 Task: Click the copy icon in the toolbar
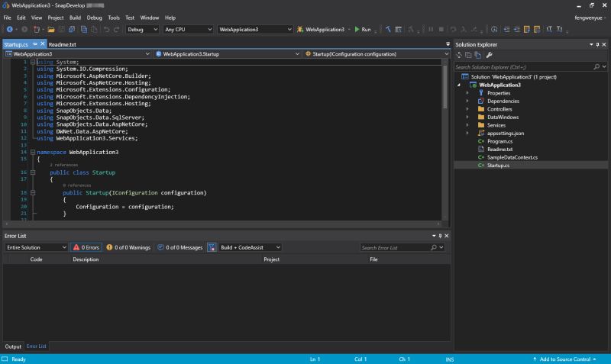pyautogui.click(x=84, y=29)
